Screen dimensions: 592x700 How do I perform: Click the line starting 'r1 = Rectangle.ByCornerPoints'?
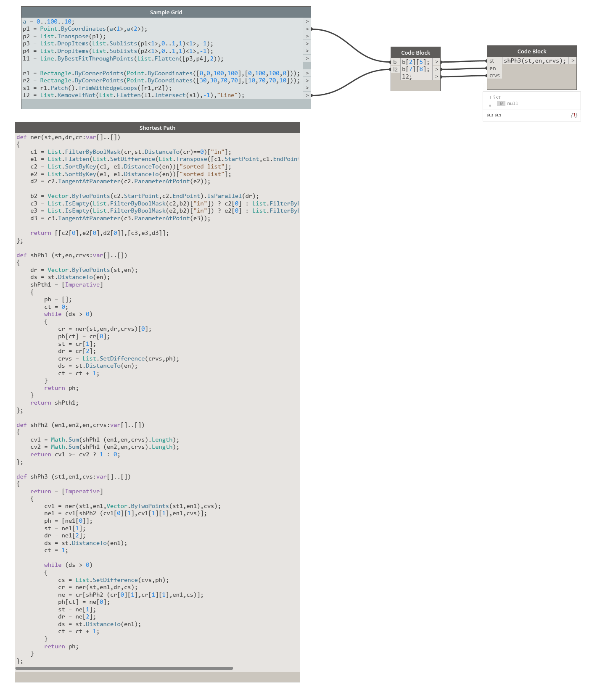161,73
